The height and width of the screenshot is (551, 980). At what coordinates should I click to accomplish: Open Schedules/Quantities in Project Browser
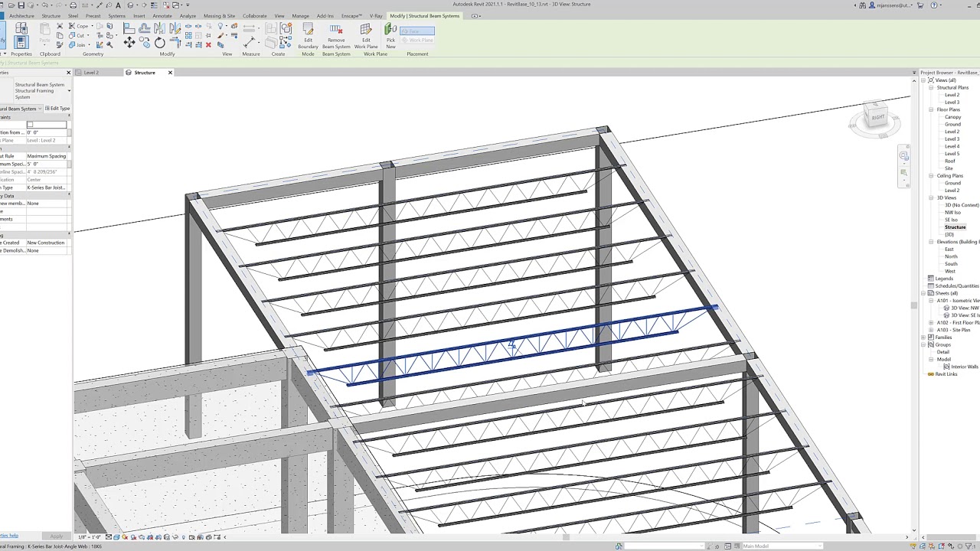pos(958,286)
